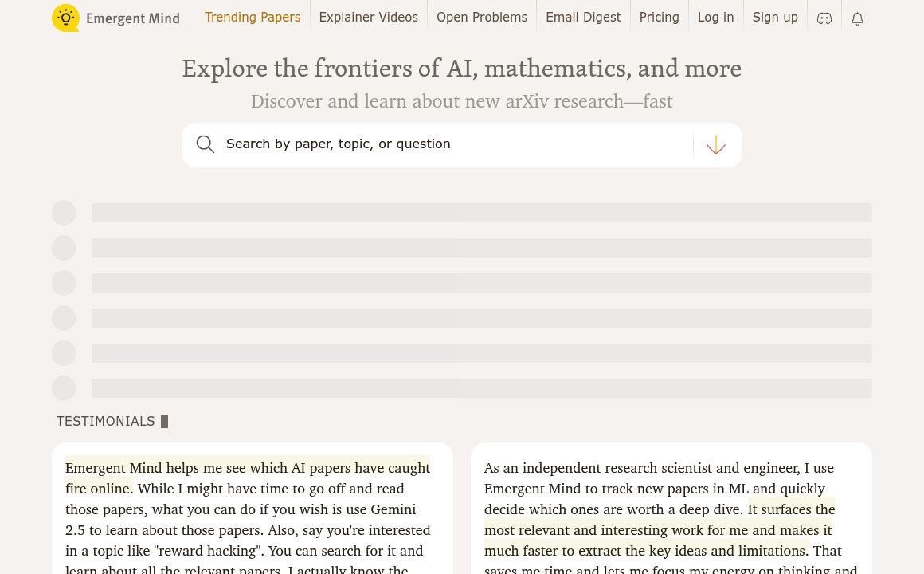Click the Testimonials section heading
The width and height of the screenshot is (924, 574).
(106, 422)
